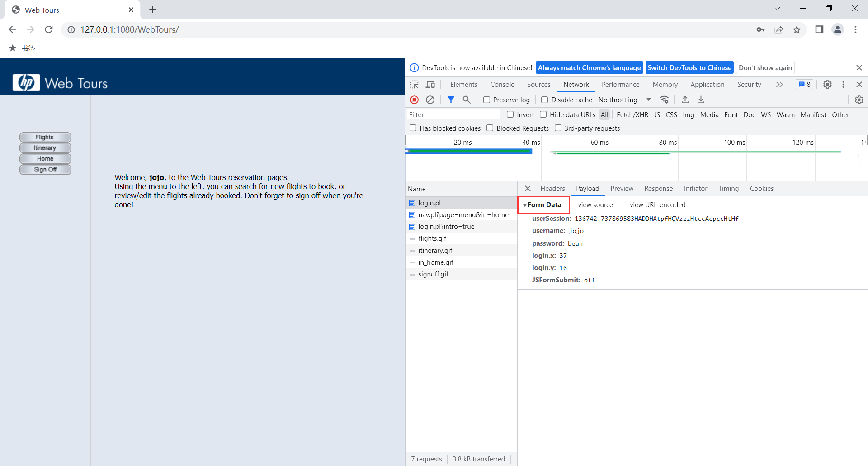
Task: Bookmark this tab star icon
Action: pos(797,29)
